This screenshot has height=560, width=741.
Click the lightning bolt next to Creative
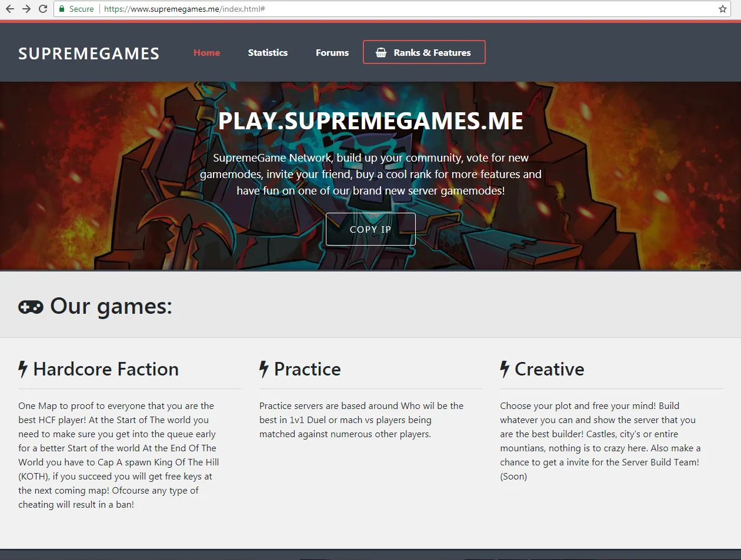click(505, 369)
